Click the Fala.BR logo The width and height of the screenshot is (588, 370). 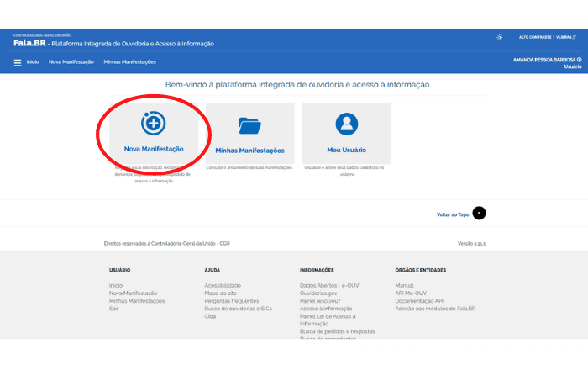(x=29, y=43)
